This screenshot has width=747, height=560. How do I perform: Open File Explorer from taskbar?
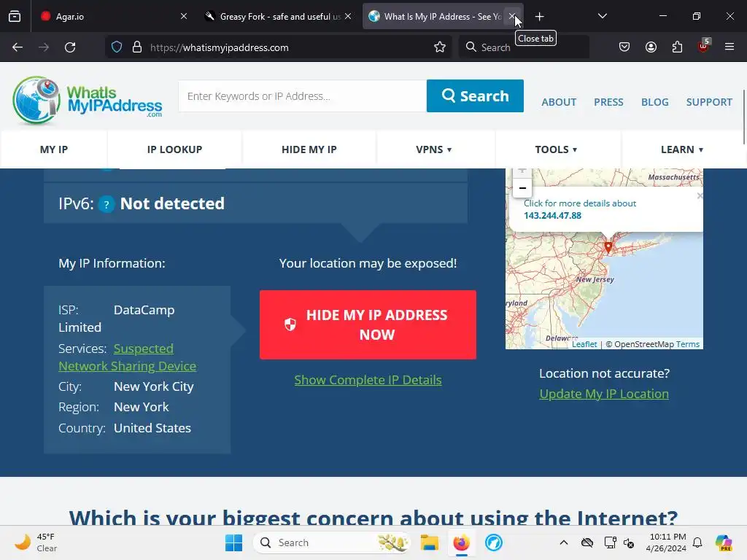(x=429, y=542)
